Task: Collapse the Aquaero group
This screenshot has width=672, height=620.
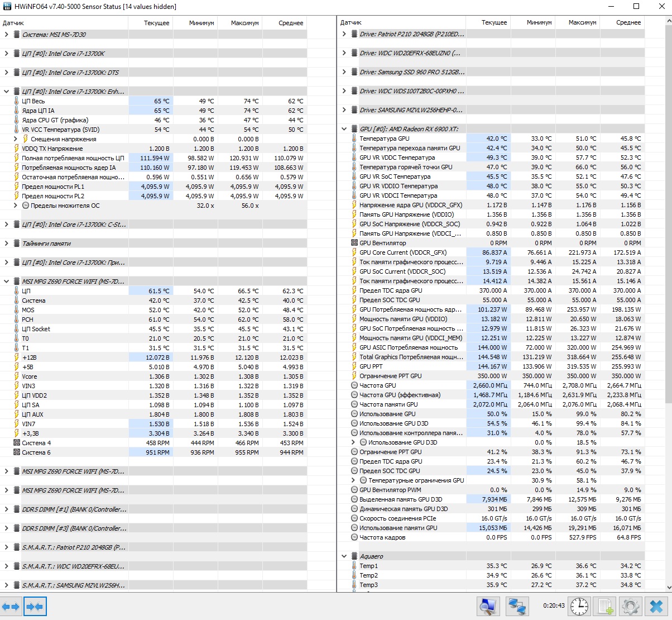Action: pos(344,556)
